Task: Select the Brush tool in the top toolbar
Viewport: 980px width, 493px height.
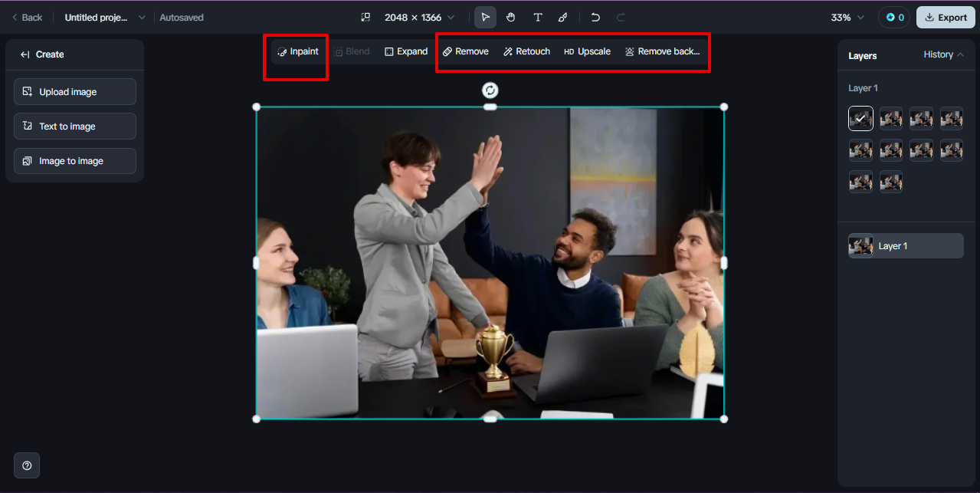Action: pyautogui.click(x=563, y=17)
